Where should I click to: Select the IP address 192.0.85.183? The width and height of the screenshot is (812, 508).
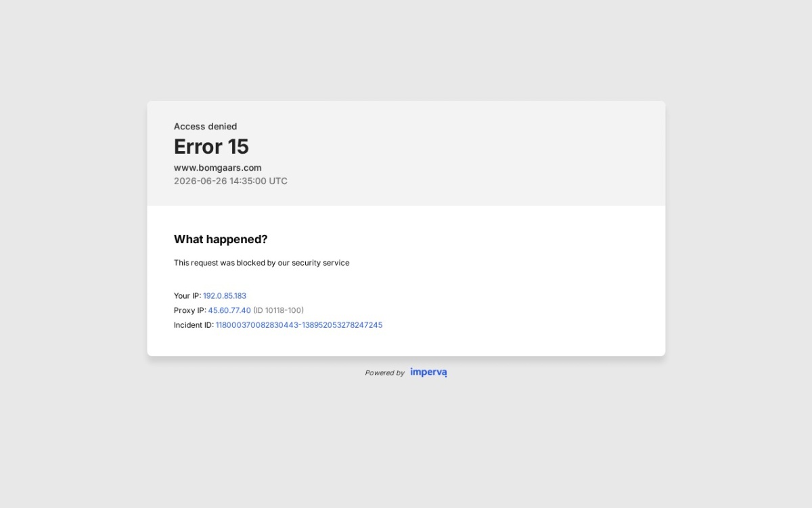click(225, 296)
